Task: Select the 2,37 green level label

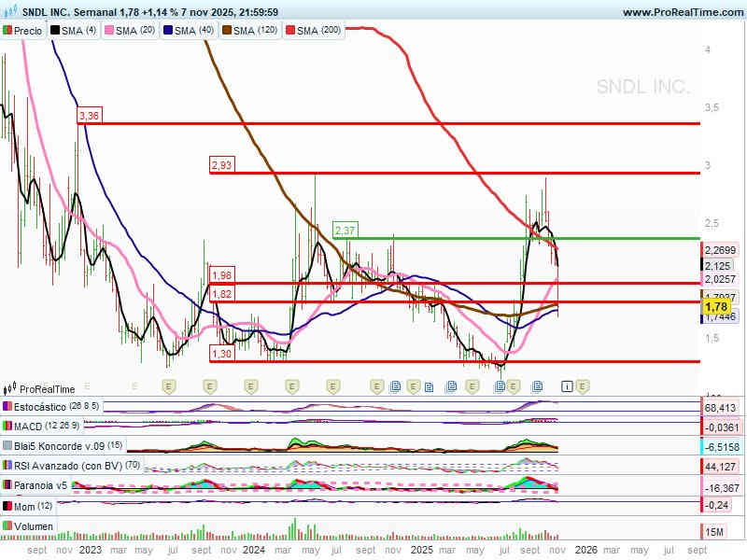Action: (x=345, y=230)
